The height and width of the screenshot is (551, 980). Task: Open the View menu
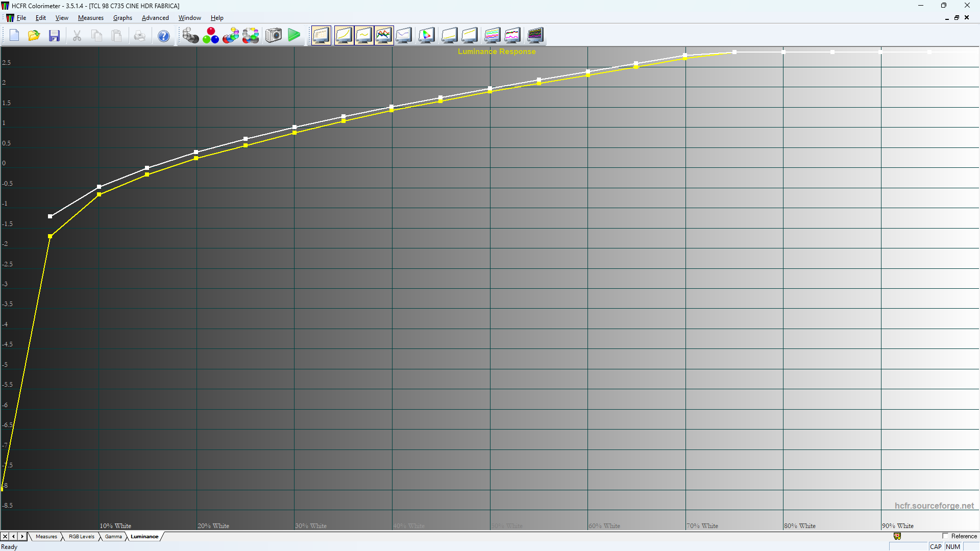[x=62, y=18]
